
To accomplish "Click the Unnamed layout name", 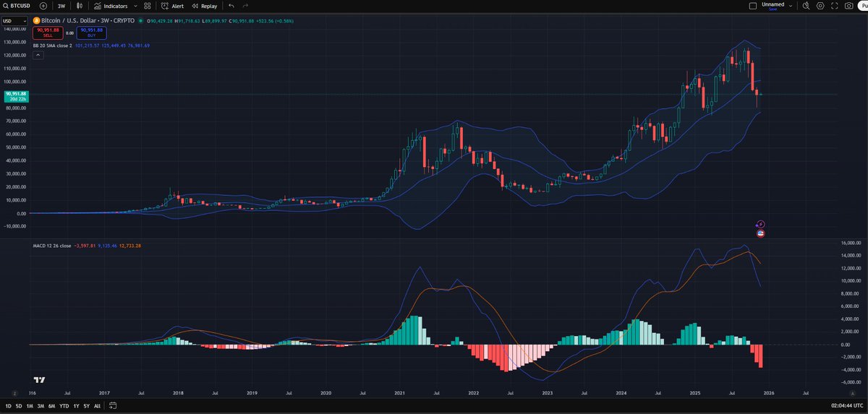I will coord(772,4).
